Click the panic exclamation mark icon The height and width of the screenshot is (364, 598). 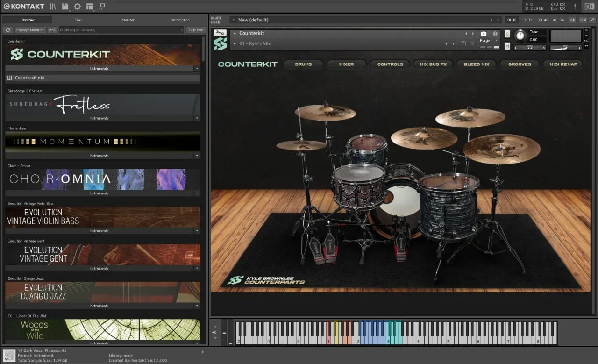pyautogui.click(x=575, y=7)
